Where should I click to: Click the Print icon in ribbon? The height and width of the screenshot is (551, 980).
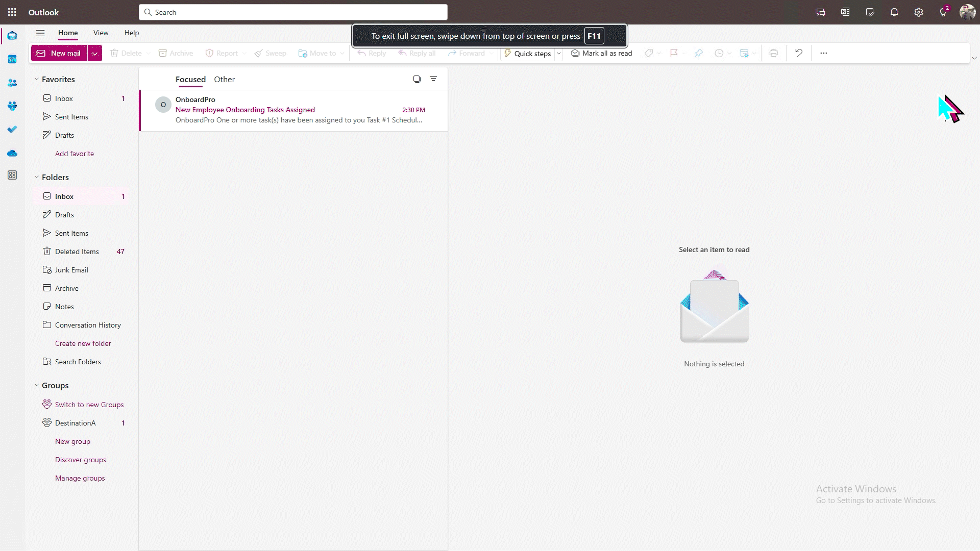click(774, 53)
